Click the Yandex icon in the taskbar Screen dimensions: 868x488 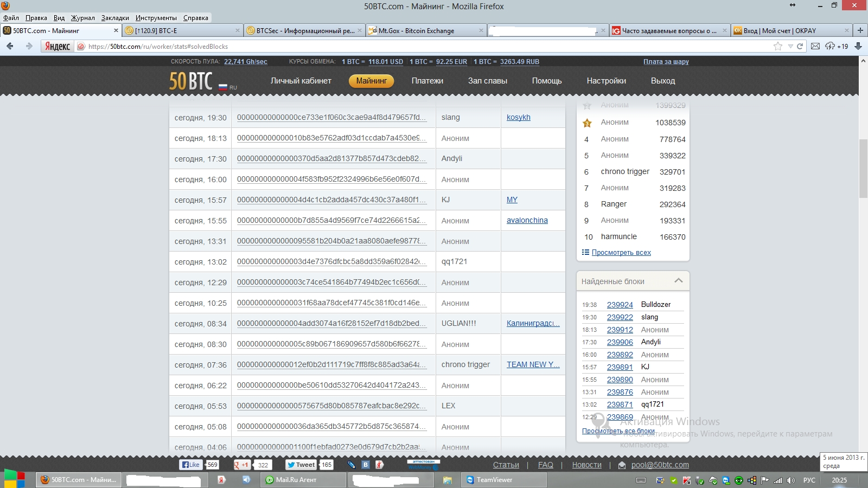tap(221, 480)
